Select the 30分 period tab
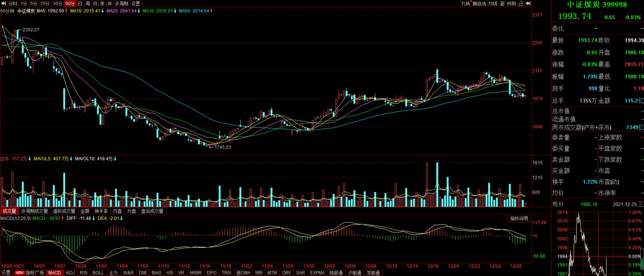The height and width of the screenshot is (276, 644). pos(58,3)
